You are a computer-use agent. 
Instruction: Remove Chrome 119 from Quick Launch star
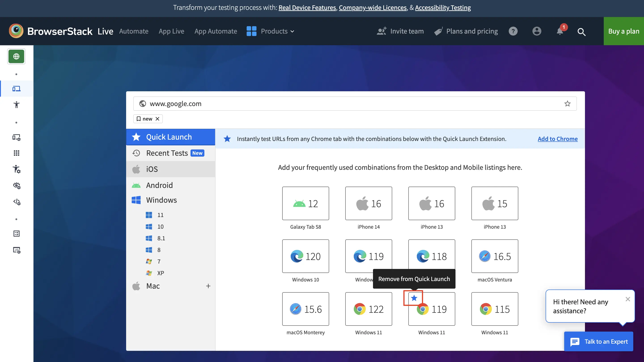pos(414,298)
